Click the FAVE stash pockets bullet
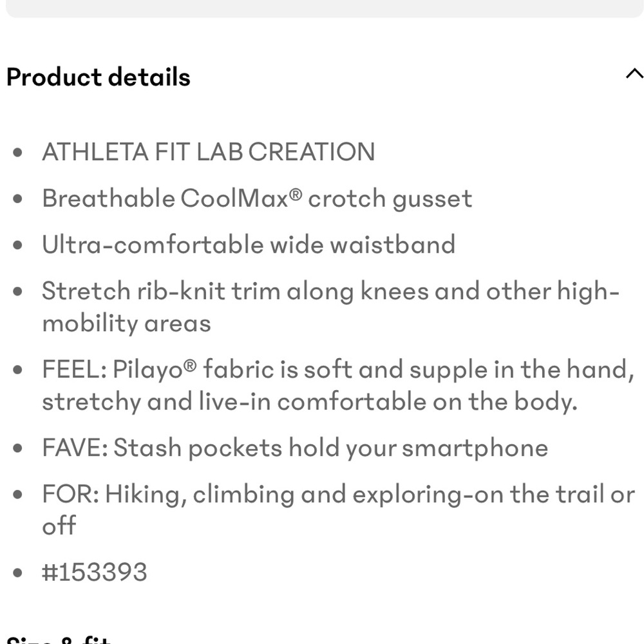 (x=294, y=447)
